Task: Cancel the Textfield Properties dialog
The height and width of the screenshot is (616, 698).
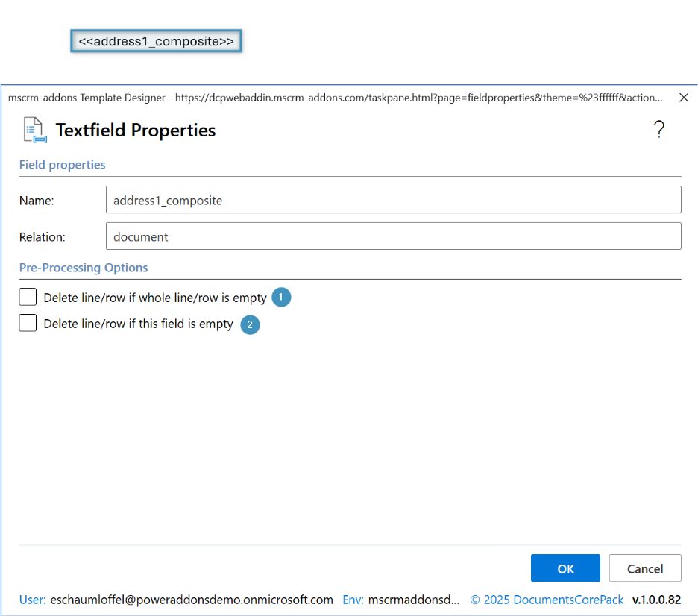Action: tap(644, 568)
